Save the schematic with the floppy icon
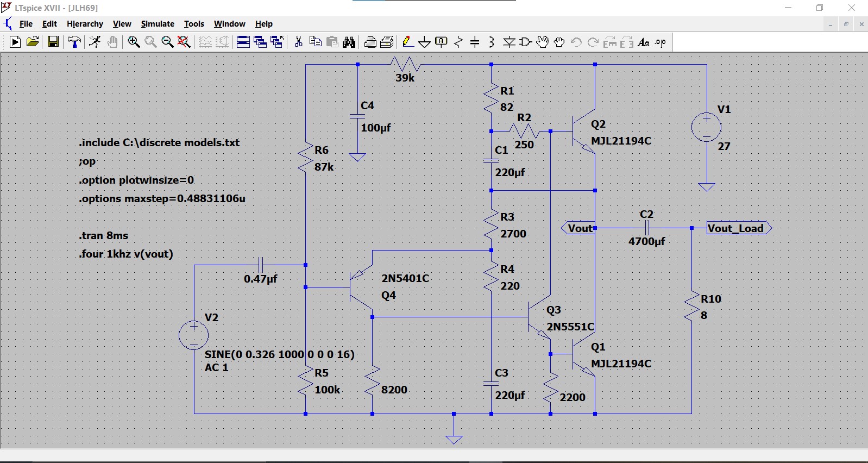868x463 pixels. coord(53,42)
